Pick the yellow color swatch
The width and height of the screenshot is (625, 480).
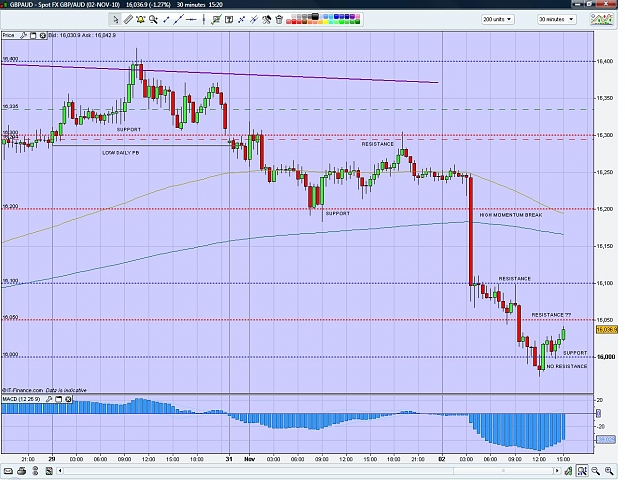pyautogui.click(x=326, y=22)
